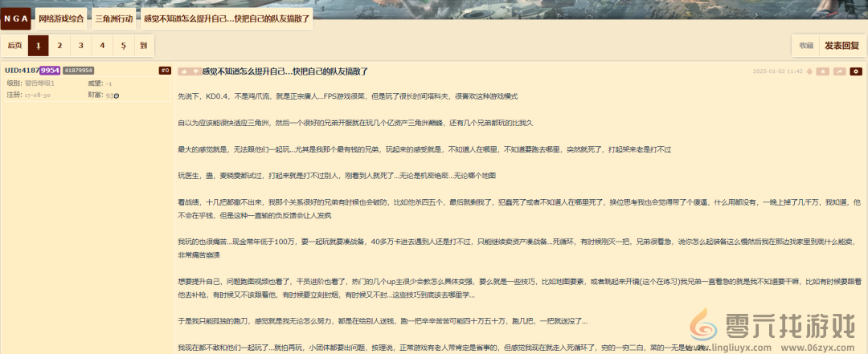The image size is (868, 354).
Task: Click the Android device icon beside timestamp
Action: click(809, 71)
